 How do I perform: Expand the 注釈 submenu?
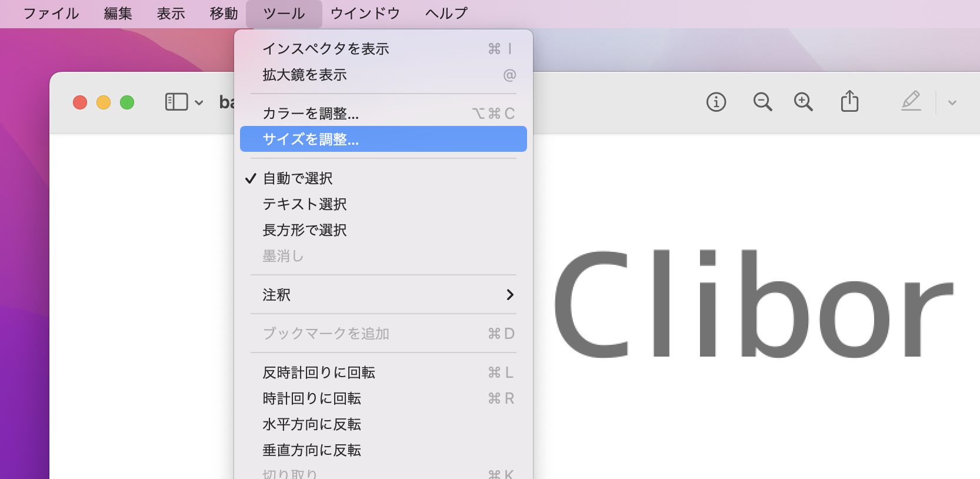tap(384, 295)
